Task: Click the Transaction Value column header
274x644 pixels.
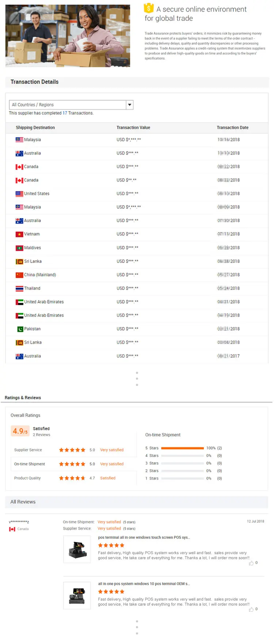Action: point(133,128)
